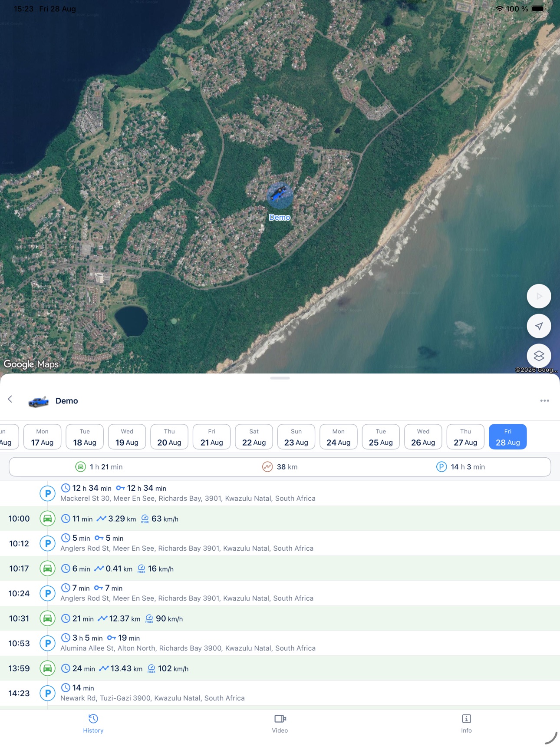Select the Mon 24 Aug date
Image resolution: width=560 pixels, height=747 pixels.
click(339, 437)
